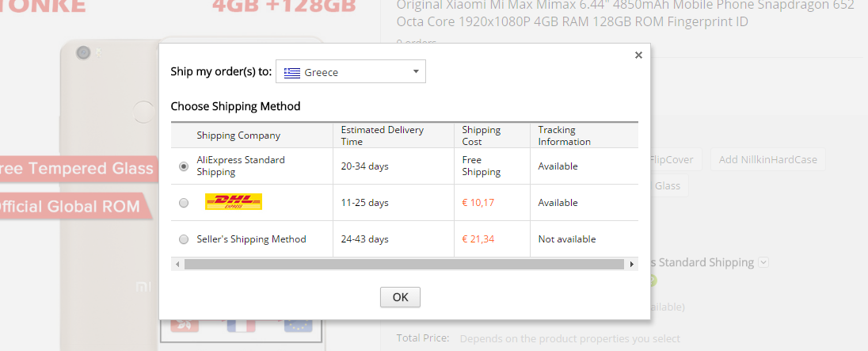This screenshot has height=351, width=868.
Task: Click the horizontal scrollbar left arrow
Action: pyautogui.click(x=177, y=264)
